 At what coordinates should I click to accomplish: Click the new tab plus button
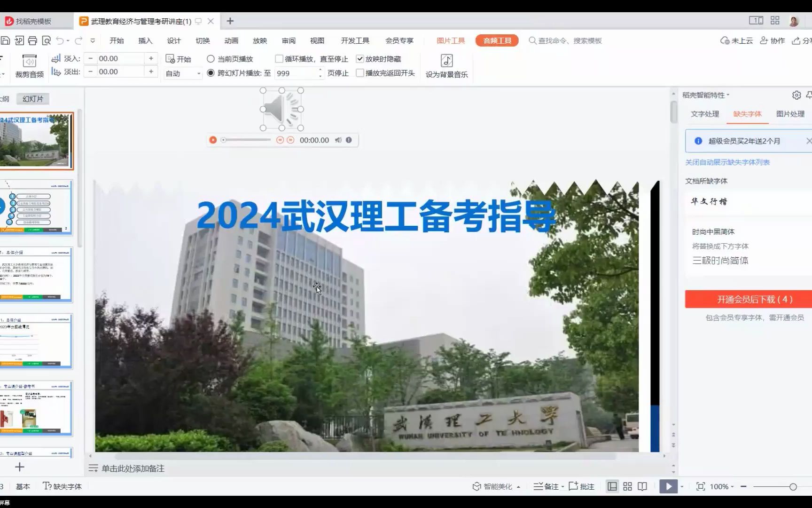pos(230,21)
